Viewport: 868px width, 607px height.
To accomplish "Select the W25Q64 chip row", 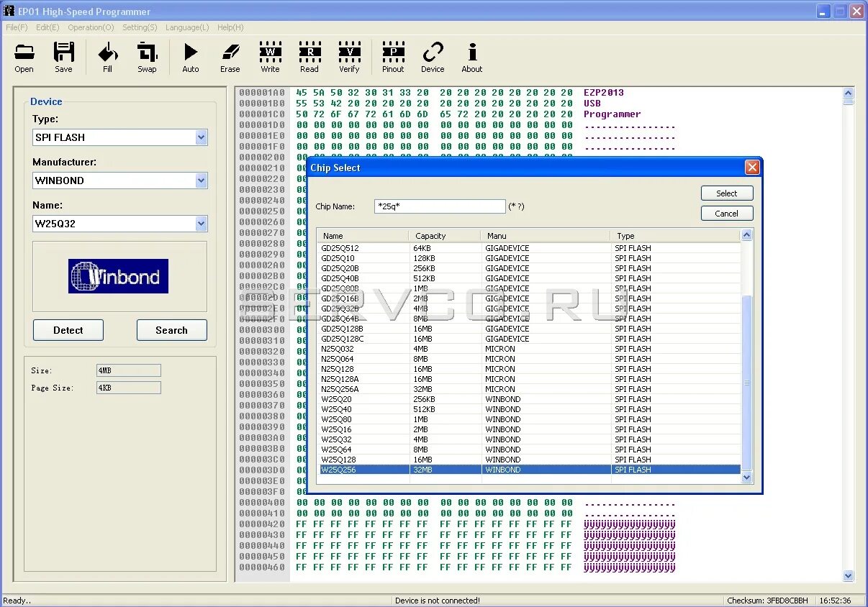I will coord(530,449).
